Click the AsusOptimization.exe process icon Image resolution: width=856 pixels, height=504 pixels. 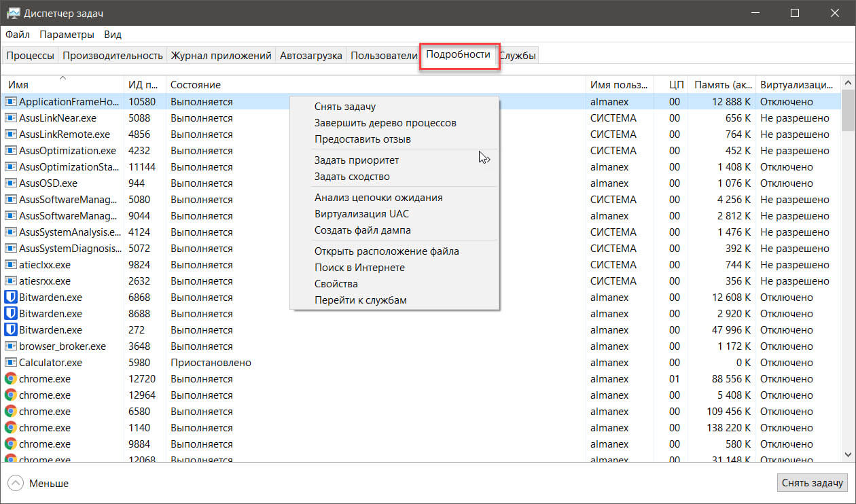(x=10, y=150)
